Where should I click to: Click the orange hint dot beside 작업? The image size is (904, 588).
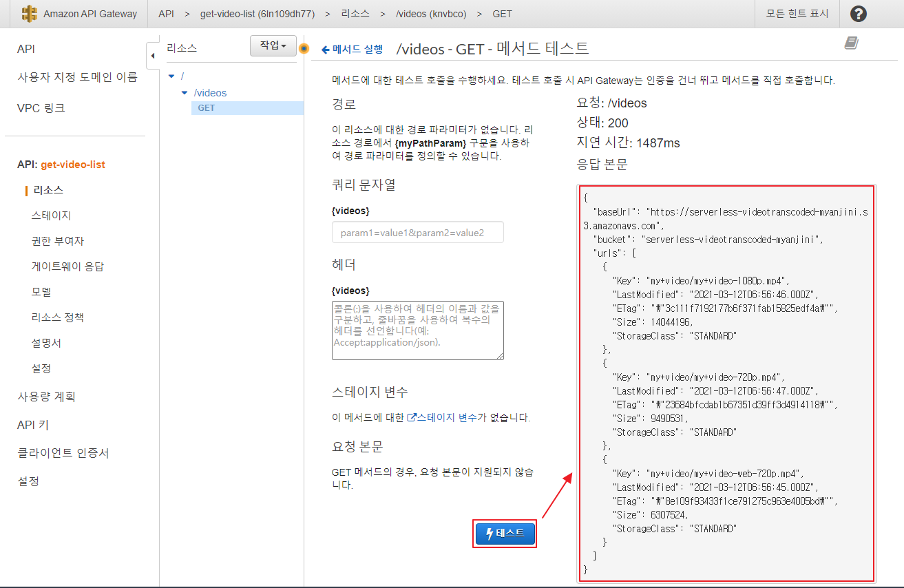click(x=304, y=49)
